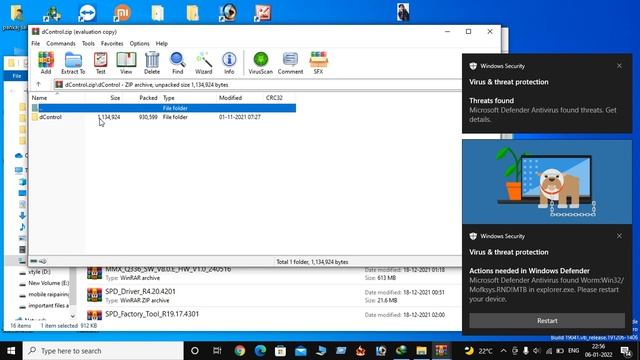Show archive Info
This screenshot has height=360, width=640.
(229, 63)
